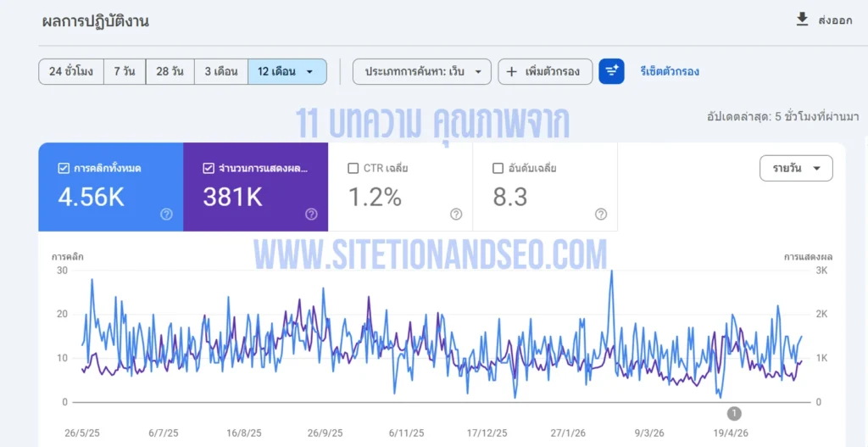Open the รายวัน granularity dropdown

tap(796, 169)
